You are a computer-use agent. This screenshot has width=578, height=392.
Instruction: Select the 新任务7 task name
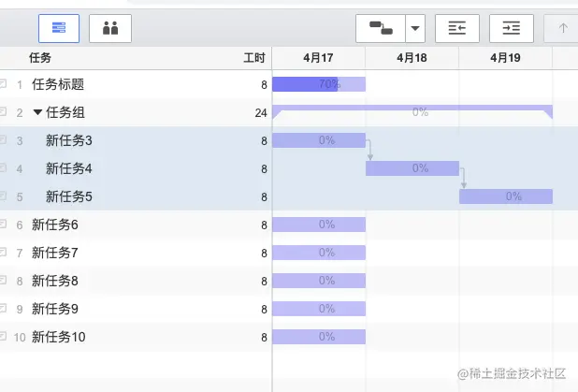click(55, 253)
